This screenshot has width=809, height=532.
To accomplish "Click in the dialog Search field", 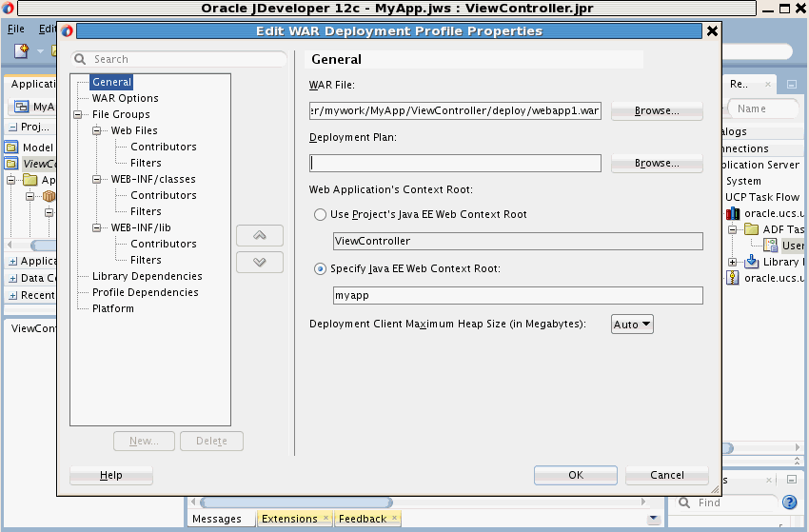I will point(179,59).
